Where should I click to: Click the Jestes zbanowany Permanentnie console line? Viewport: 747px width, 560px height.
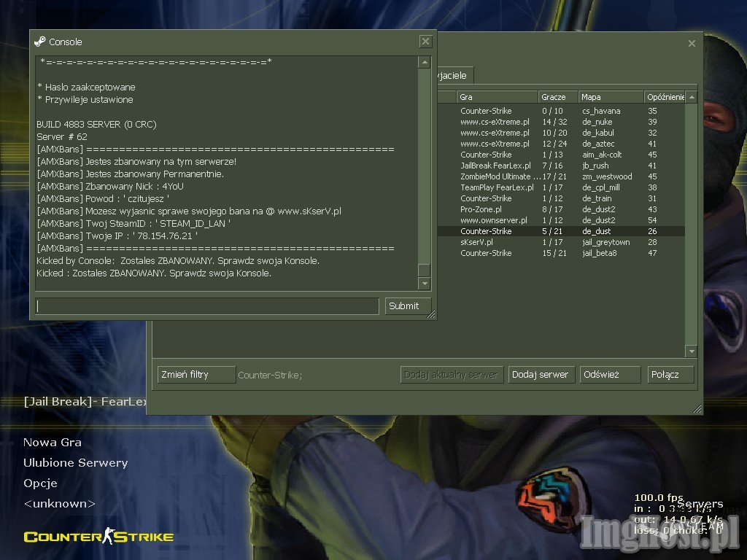pyautogui.click(x=131, y=174)
